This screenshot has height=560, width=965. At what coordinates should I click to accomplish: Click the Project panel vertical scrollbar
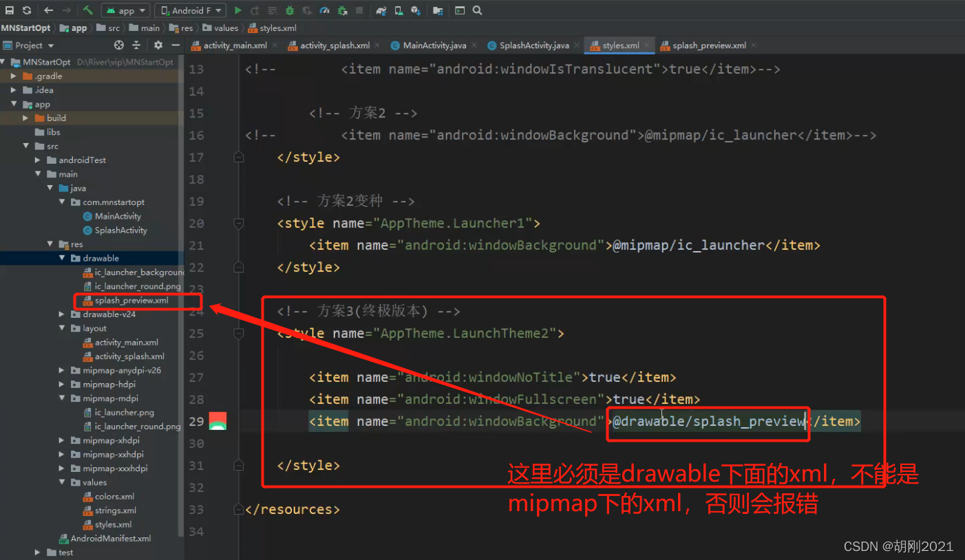(181, 296)
